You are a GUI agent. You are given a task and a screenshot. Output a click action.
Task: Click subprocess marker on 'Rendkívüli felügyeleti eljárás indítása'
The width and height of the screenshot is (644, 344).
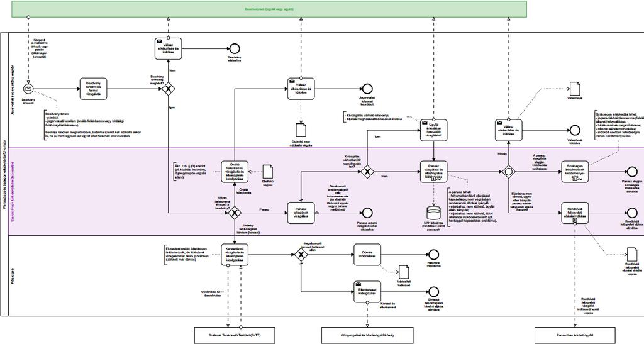pyautogui.click(x=575, y=221)
